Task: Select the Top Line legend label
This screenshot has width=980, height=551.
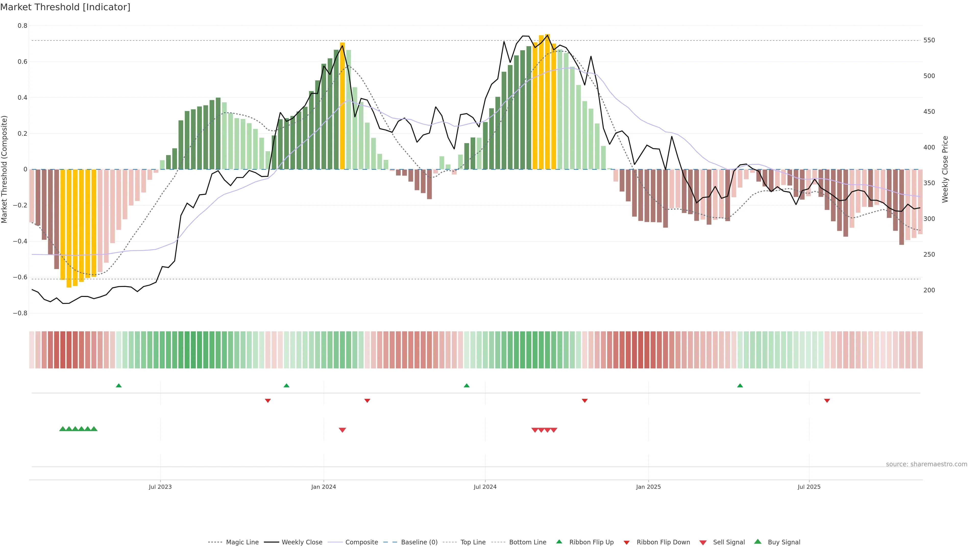Action: [473, 542]
